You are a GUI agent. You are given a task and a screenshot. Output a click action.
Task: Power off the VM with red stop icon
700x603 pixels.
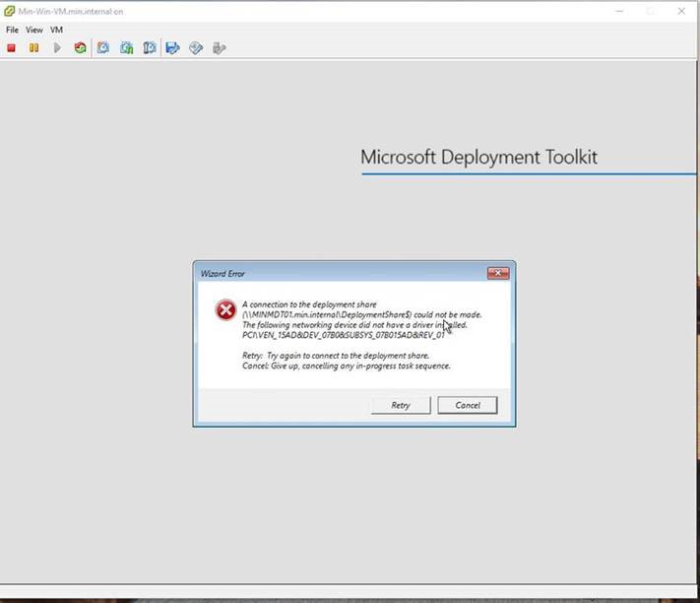click(11, 48)
